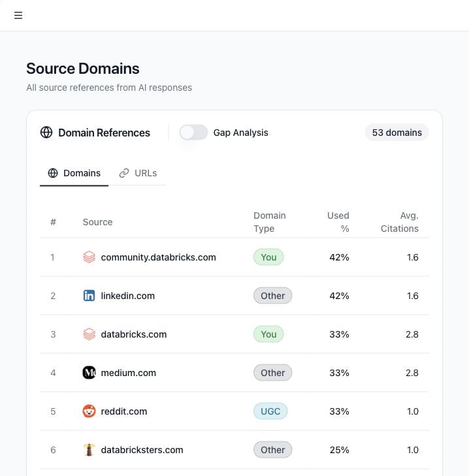The height and width of the screenshot is (476, 469).
Task: Open databricksters.com source entry
Action: click(142, 450)
